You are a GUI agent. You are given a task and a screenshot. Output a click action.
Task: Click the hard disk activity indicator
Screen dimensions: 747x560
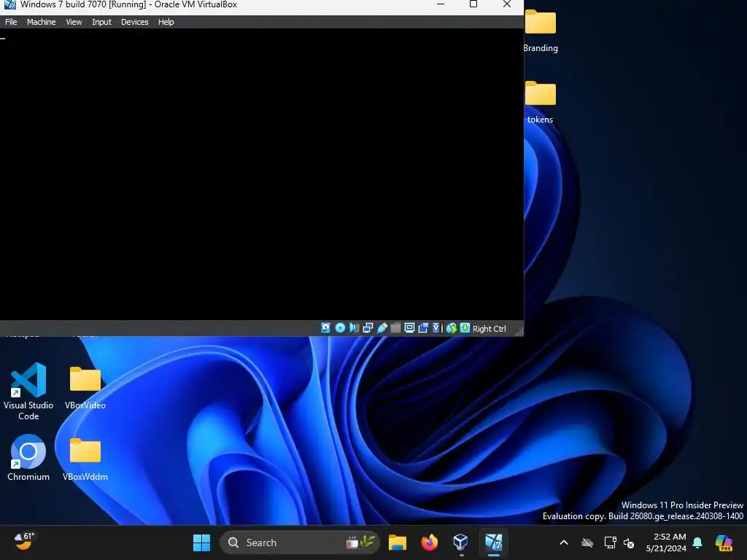click(x=326, y=328)
